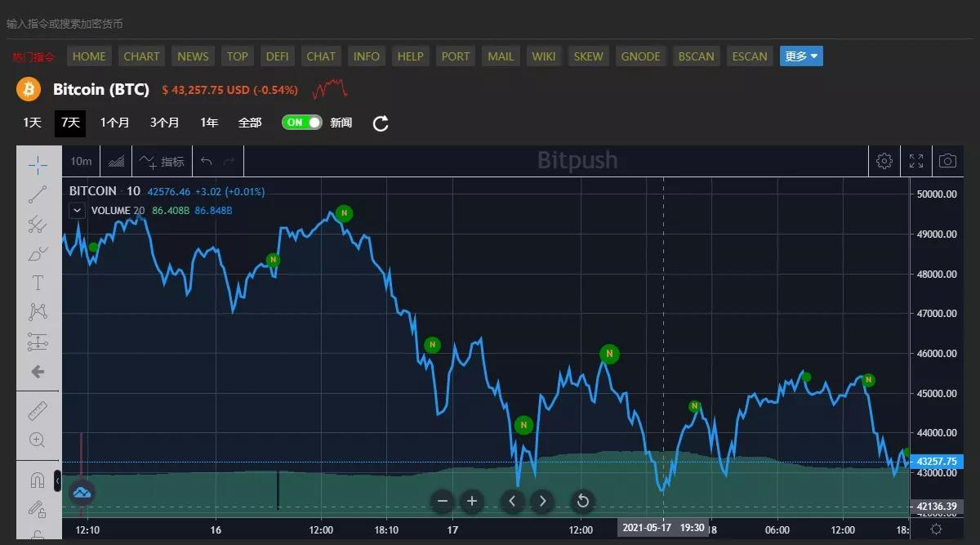This screenshot has width=980, height=545.
Task: Open the 更多 dropdown menu
Action: point(801,56)
